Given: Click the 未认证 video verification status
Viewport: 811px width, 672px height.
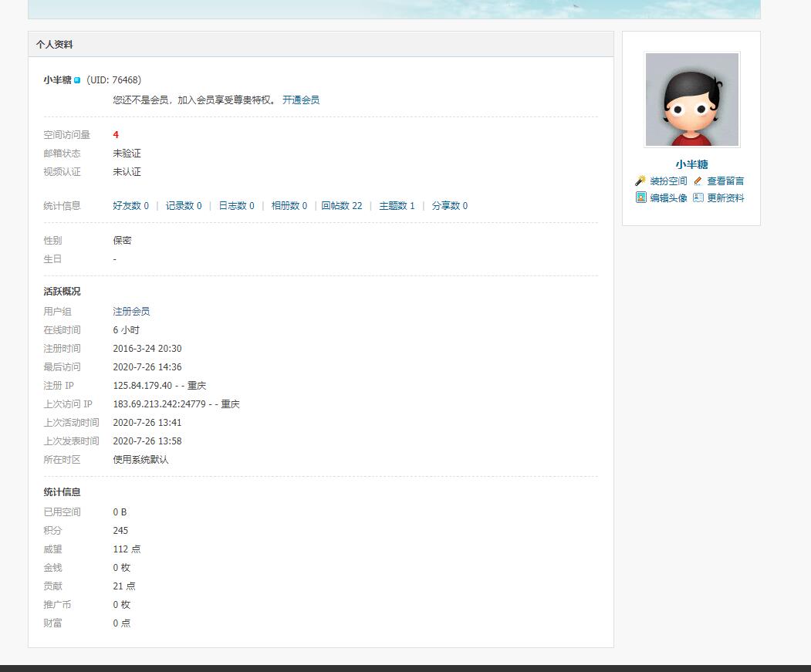Looking at the screenshot, I should 127,172.
